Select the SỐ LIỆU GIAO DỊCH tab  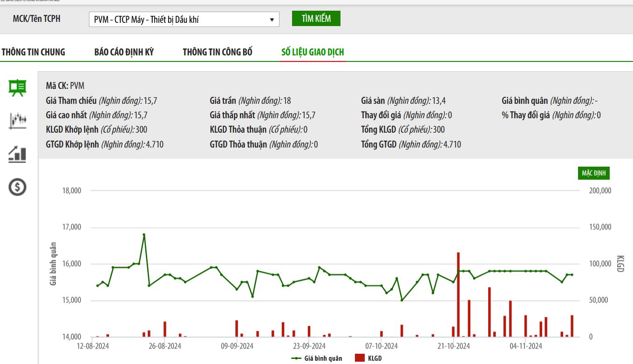coord(313,52)
